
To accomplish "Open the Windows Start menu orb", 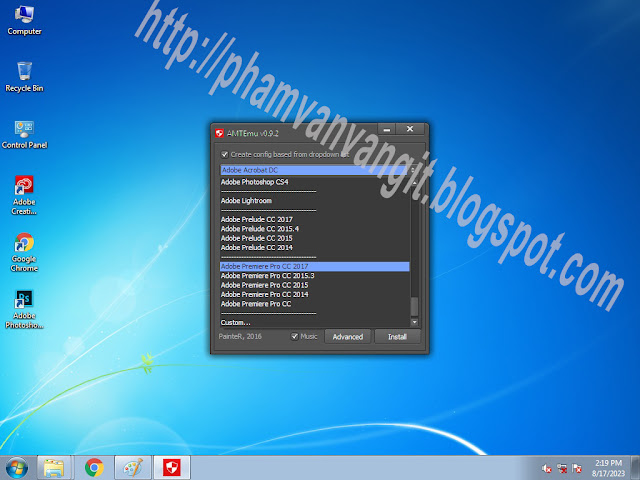I will (17, 468).
